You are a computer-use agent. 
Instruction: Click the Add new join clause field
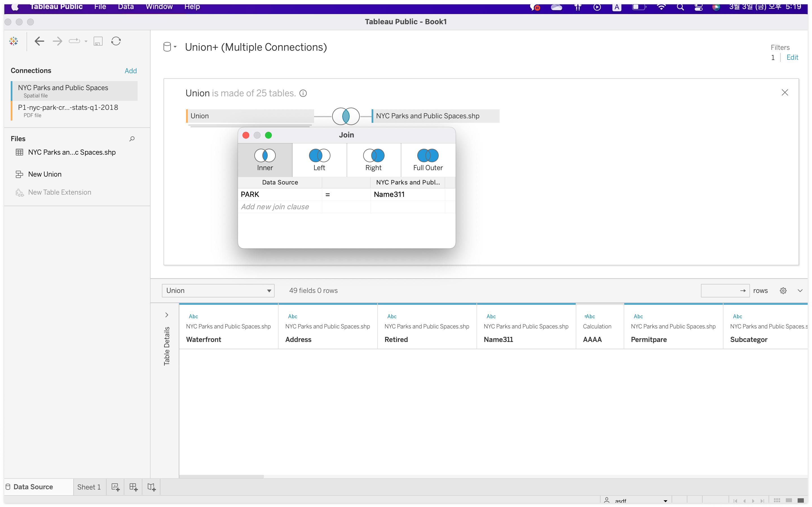[x=275, y=207]
